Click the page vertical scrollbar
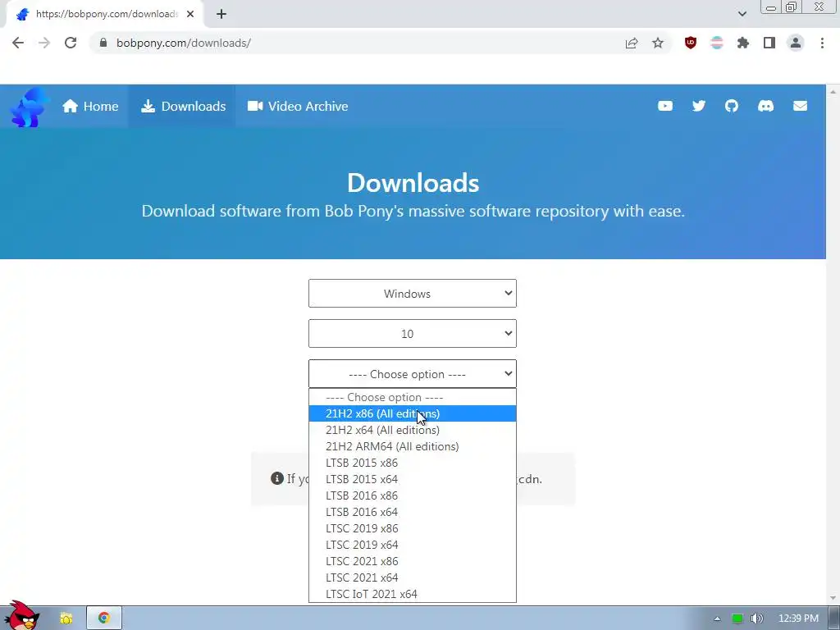840x630 pixels. [833, 345]
